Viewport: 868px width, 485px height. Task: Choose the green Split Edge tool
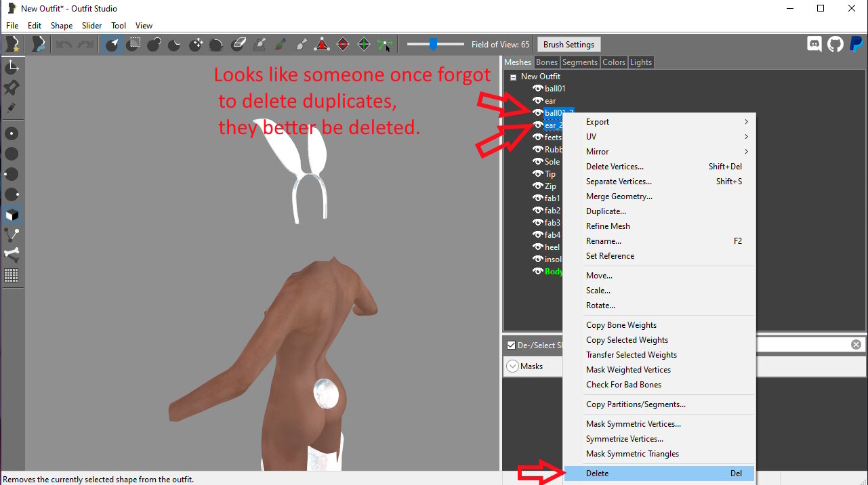364,45
